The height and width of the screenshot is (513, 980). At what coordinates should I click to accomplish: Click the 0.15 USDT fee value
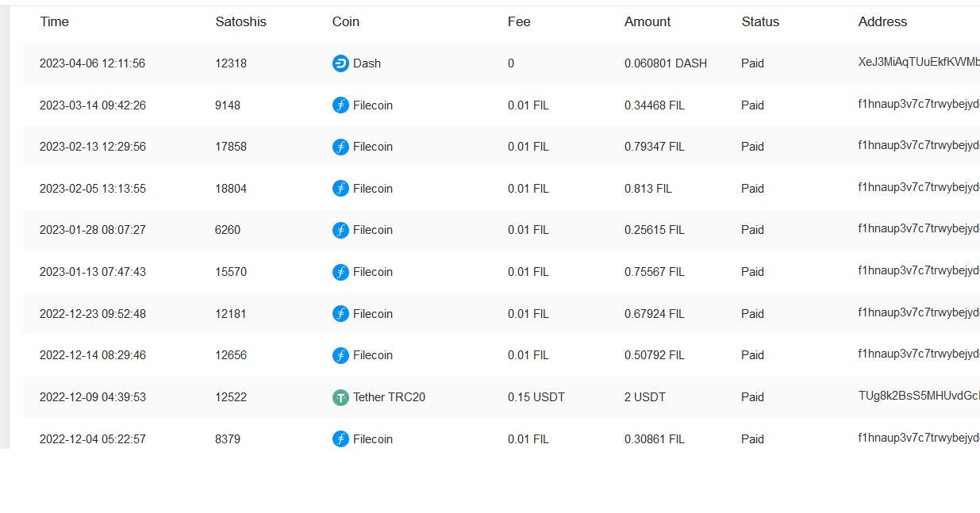point(536,397)
